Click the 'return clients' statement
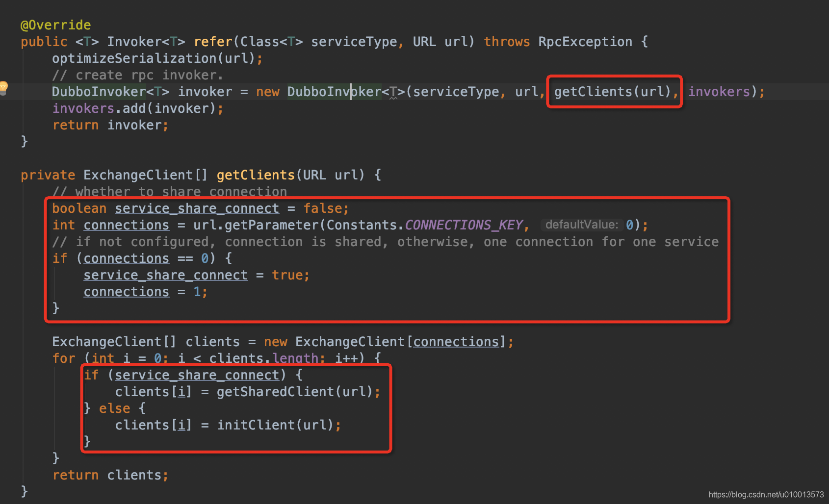829x504 pixels. [110, 475]
